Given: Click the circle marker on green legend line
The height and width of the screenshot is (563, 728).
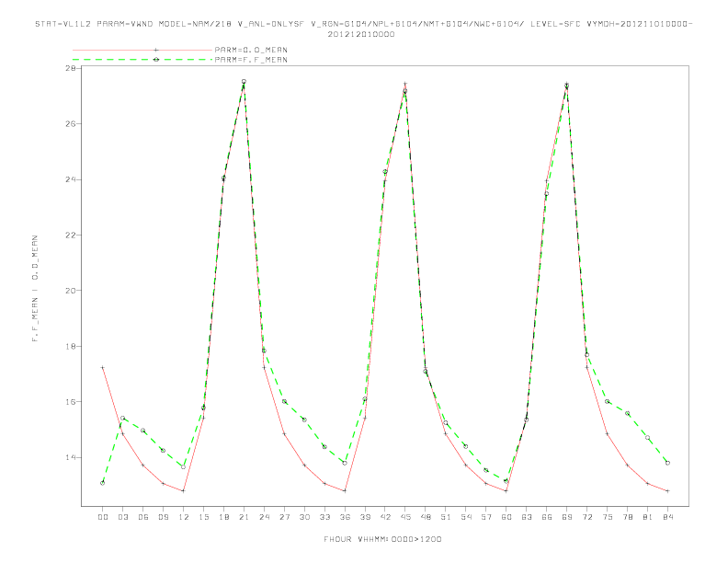Looking at the screenshot, I should [156, 60].
